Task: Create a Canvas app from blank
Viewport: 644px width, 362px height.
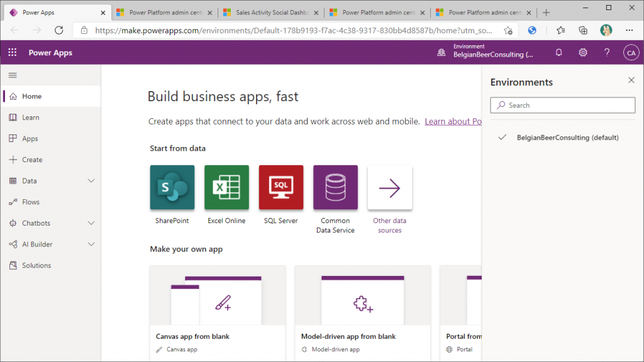Action: (x=218, y=314)
